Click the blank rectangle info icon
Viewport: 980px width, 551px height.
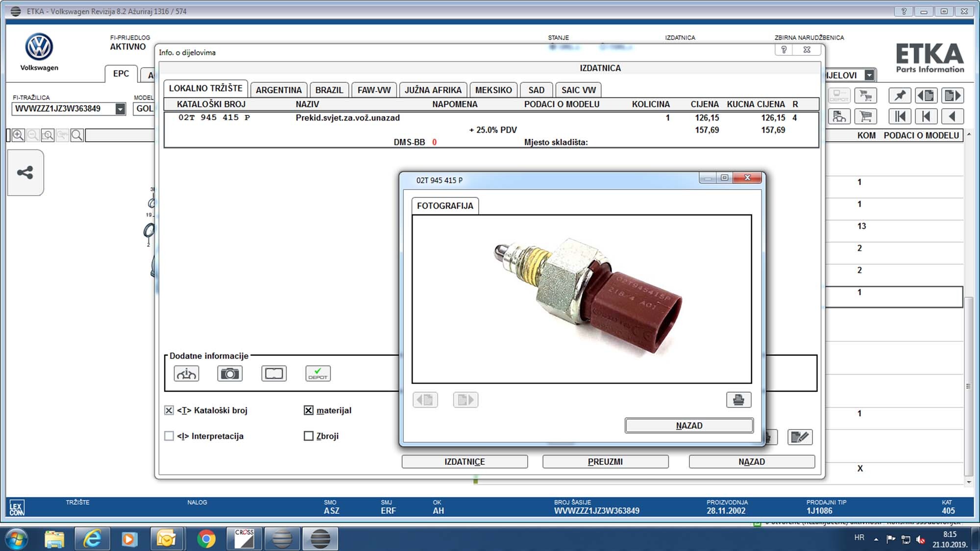click(x=274, y=374)
